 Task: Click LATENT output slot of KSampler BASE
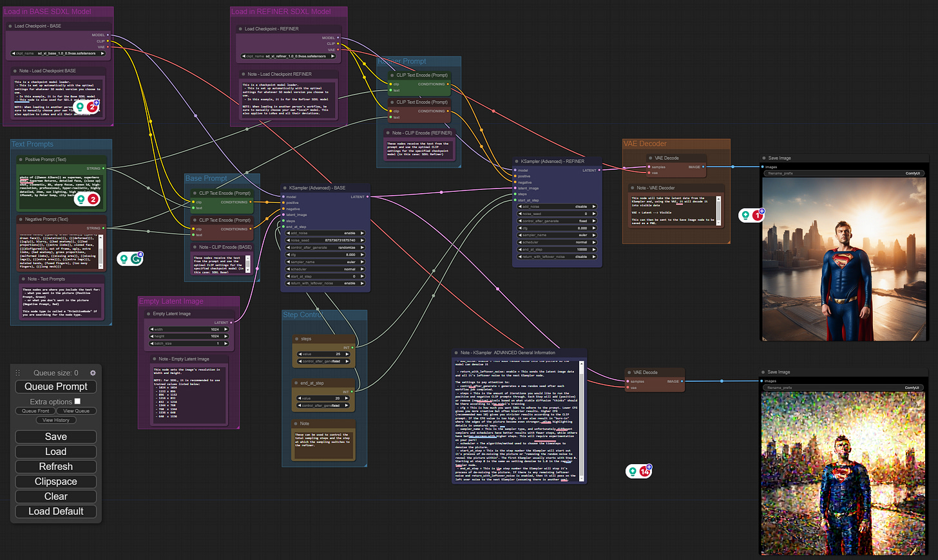(367, 197)
